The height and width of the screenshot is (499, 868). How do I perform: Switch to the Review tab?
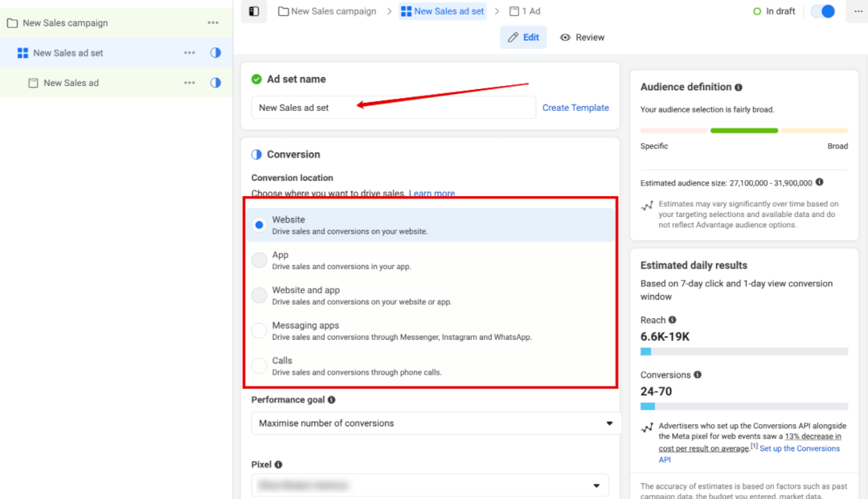coord(582,37)
